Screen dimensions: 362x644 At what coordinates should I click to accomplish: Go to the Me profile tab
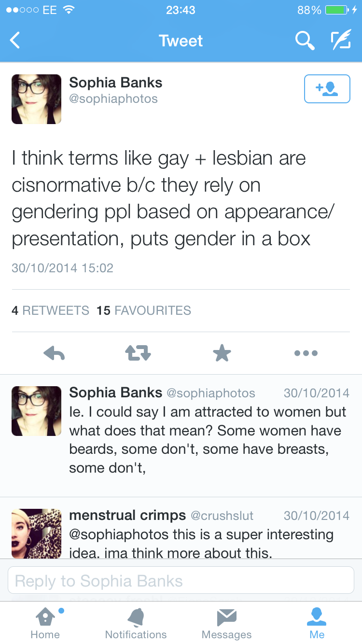coord(317,623)
